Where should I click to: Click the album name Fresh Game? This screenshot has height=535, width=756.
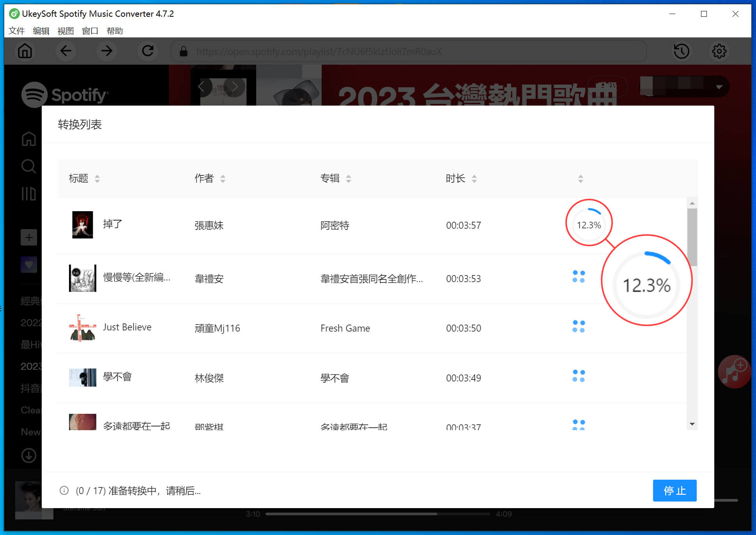pyautogui.click(x=345, y=328)
